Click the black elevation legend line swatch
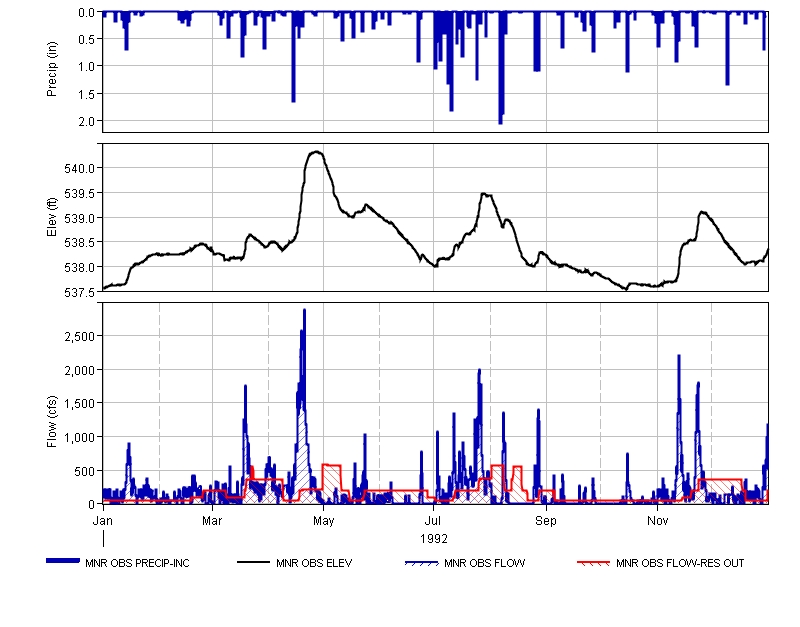The height and width of the screenshot is (627, 800). coord(253,562)
